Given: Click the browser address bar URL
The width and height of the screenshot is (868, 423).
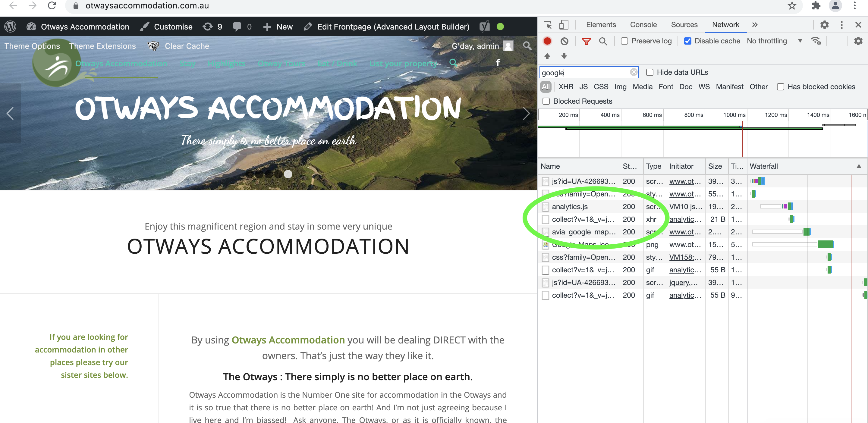Looking at the screenshot, I should [147, 5].
